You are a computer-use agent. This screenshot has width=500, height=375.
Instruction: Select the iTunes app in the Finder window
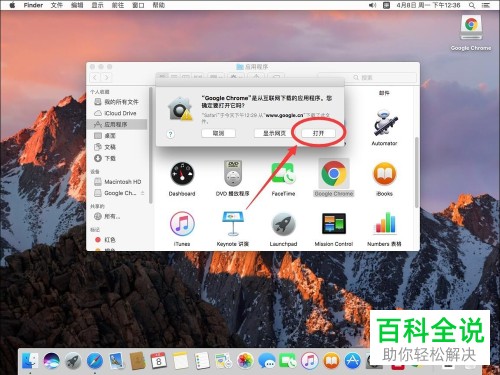tap(182, 224)
